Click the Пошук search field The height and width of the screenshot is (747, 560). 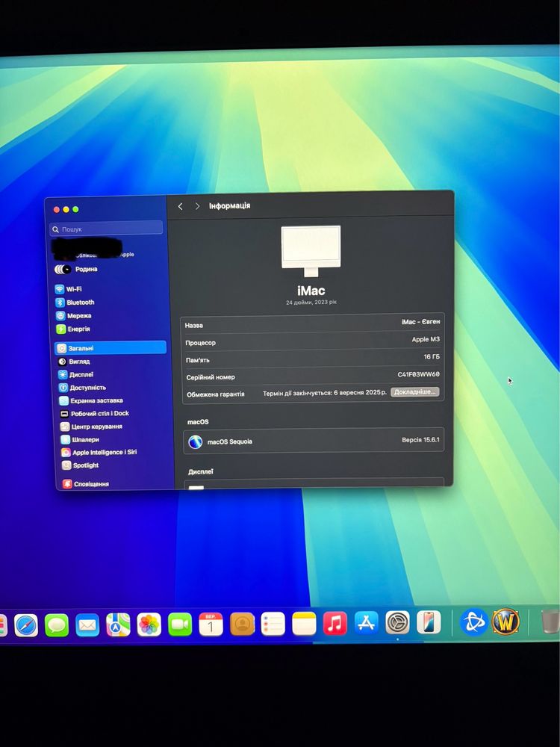[x=106, y=229]
